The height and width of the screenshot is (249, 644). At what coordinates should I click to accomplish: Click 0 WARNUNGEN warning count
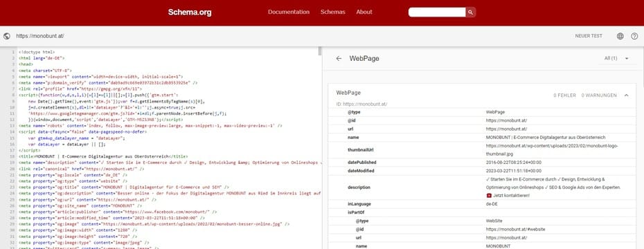pos(599,95)
